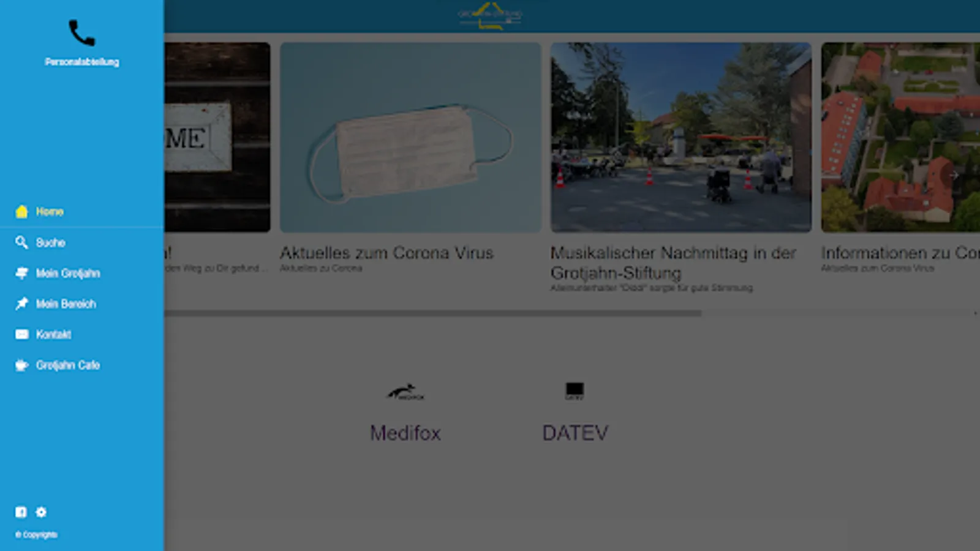Open the headline 'Musikalischer Nachmittag in der Grotjahn-Stiftung'
The width and height of the screenshot is (980, 551).
tap(674, 263)
